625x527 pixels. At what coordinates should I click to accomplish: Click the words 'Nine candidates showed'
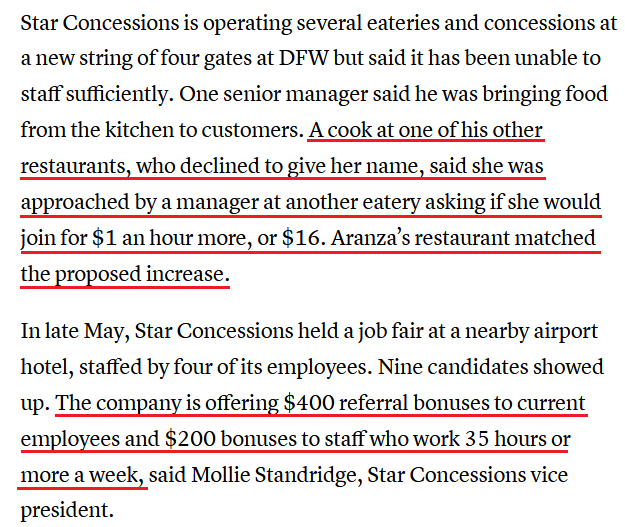[x=491, y=367]
